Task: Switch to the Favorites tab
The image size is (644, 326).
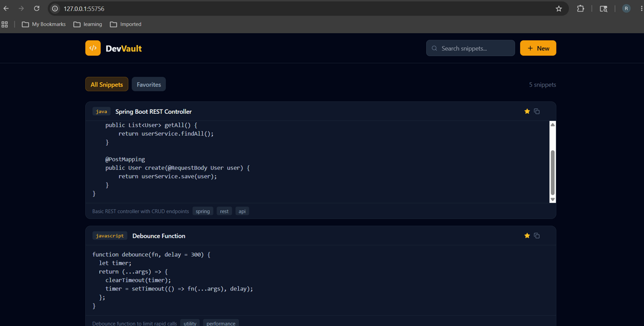Action: (x=149, y=84)
